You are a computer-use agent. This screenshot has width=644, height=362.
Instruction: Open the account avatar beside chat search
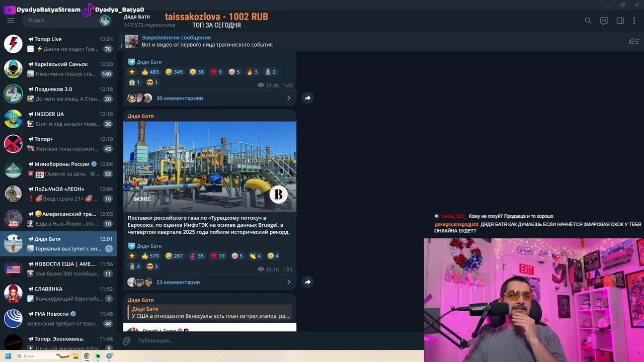pos(105,21)
